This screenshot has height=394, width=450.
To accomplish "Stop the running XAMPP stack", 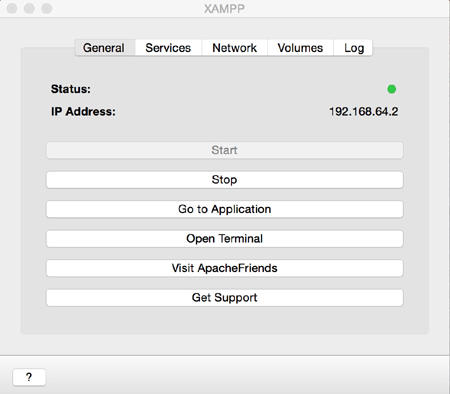I will pos(225,180).
